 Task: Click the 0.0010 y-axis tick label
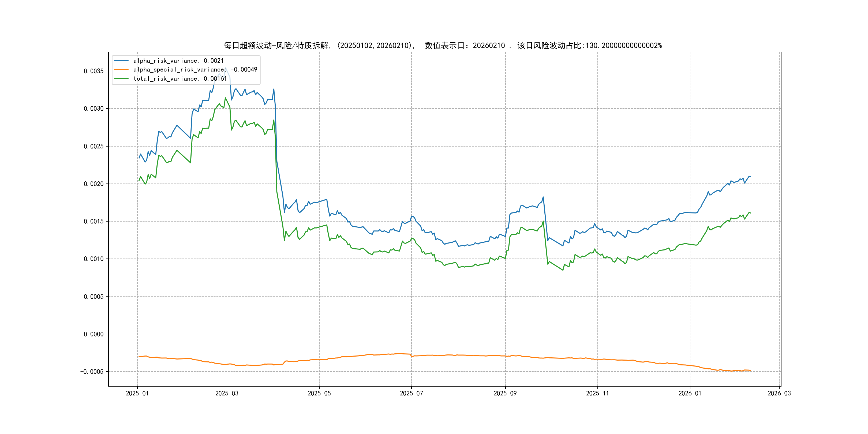point(94,259)
